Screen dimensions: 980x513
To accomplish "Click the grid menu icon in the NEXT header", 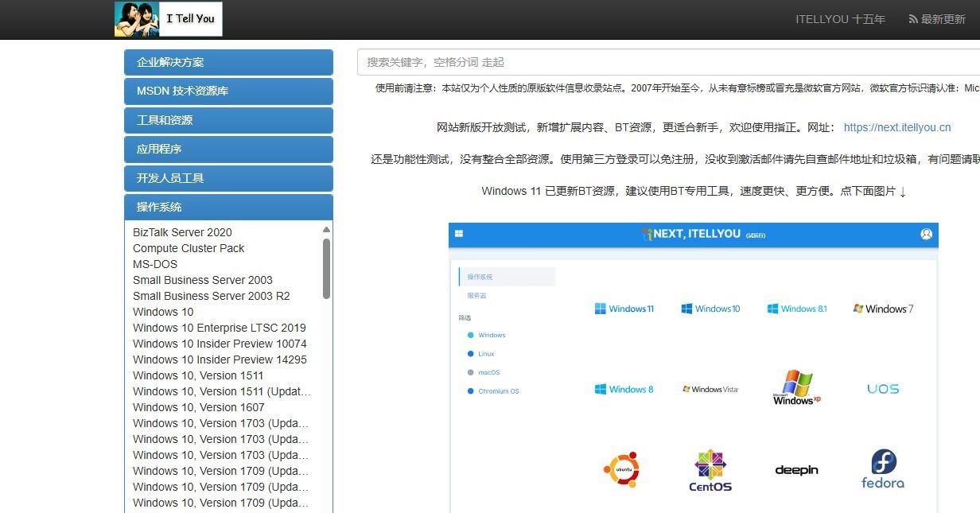I will (x=457, y=234).
